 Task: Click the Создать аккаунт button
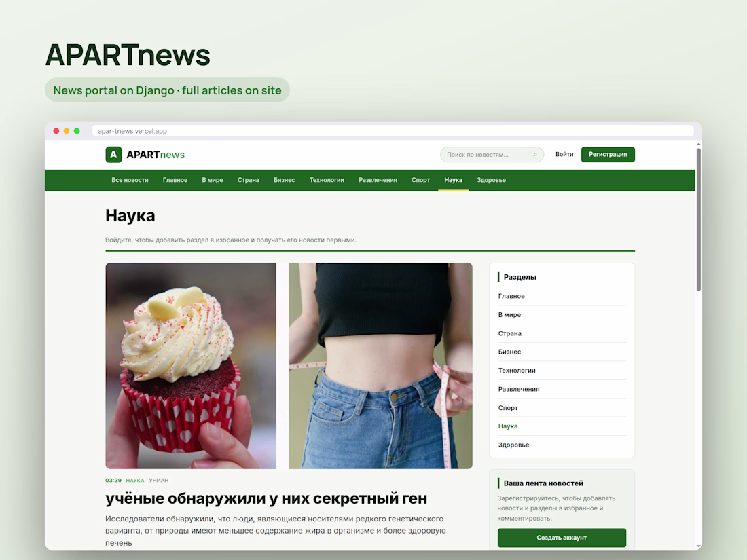(x=562, y=538)
